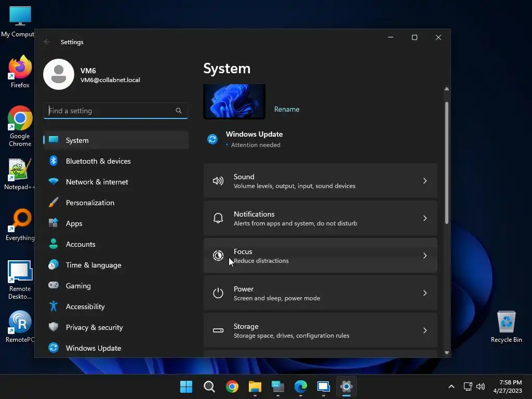Show hidden tray icons chevron
The image size is (532, 399).
451,387
